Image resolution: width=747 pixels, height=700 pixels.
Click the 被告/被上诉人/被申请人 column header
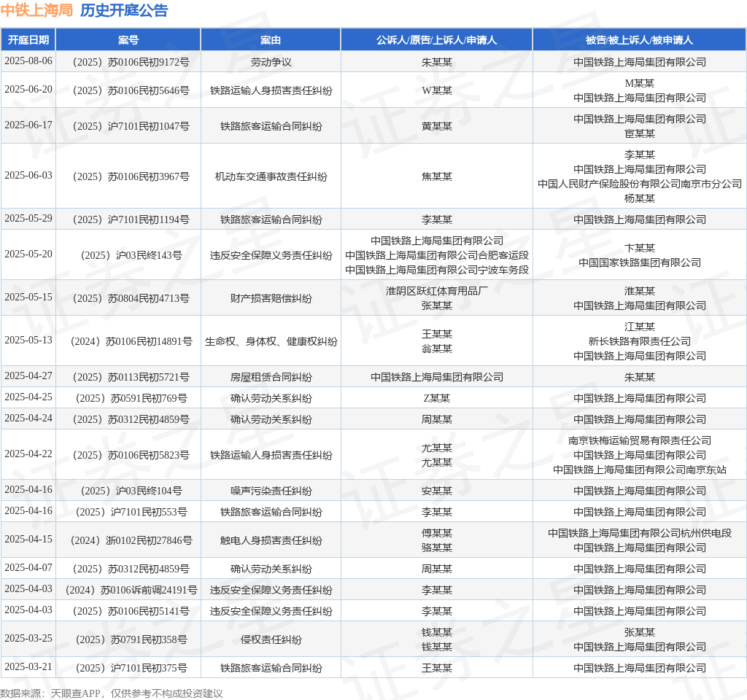tap(639, 40)
